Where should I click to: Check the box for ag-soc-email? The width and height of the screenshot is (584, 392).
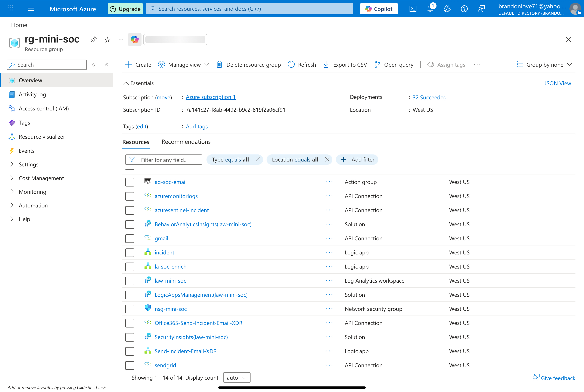130,182
